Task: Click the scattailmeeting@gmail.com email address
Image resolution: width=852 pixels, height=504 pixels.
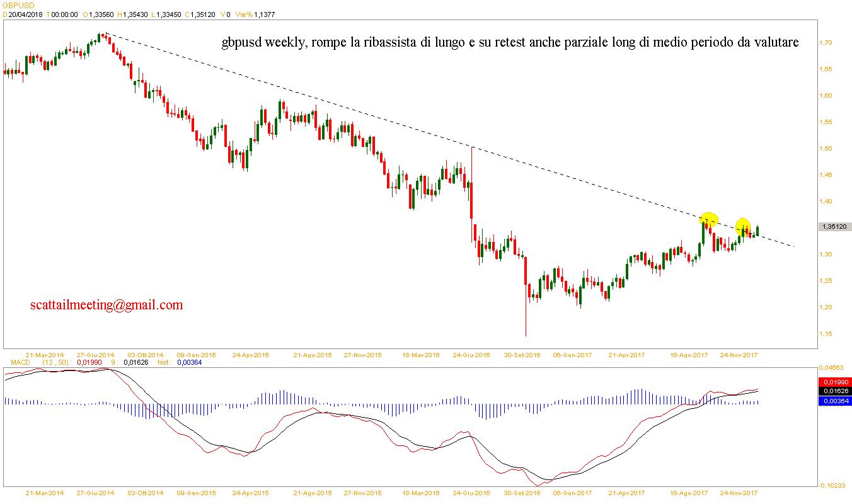Action: (x=106, y=305)
